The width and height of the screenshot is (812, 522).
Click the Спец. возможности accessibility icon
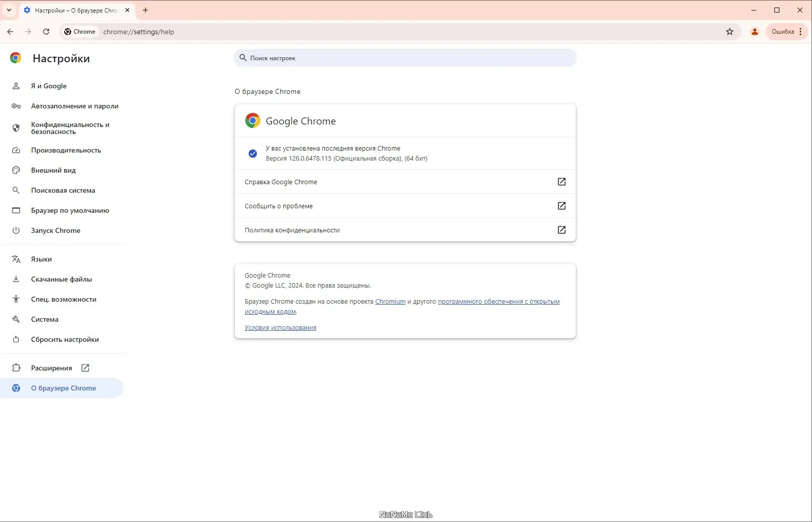[x=16, y=299]
